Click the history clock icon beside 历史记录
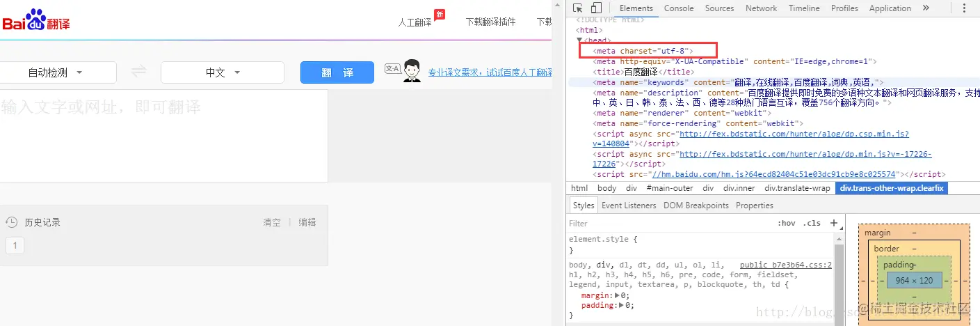The height and width of the screenshot is (326, 980). (11, 222)
